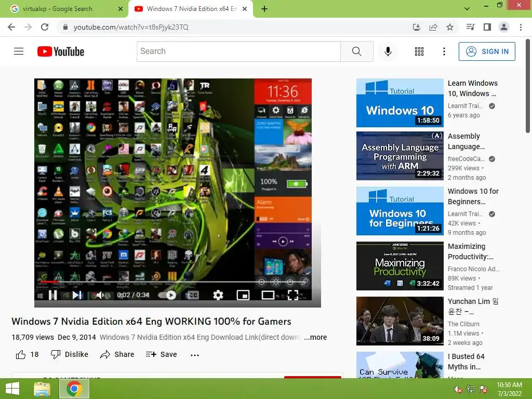Open Assembly Language Programming with ARM thumbnail

[400, 156]
